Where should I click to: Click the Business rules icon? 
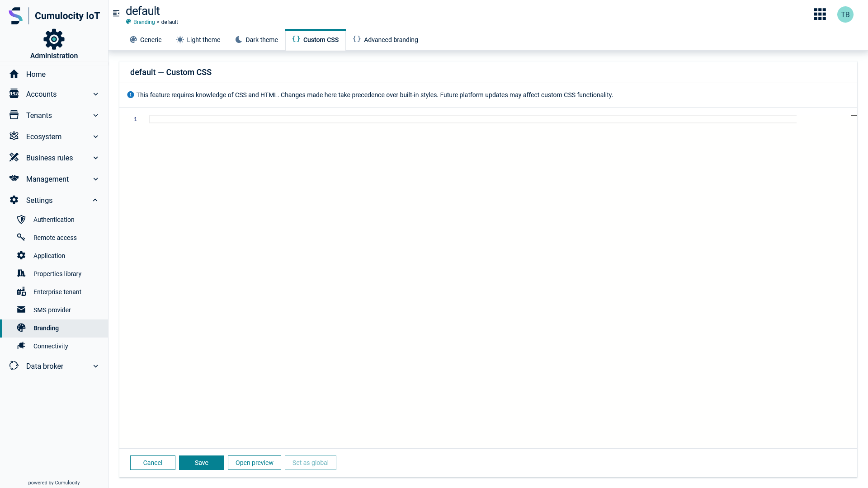pyautogui.click(x=14, y=157)
